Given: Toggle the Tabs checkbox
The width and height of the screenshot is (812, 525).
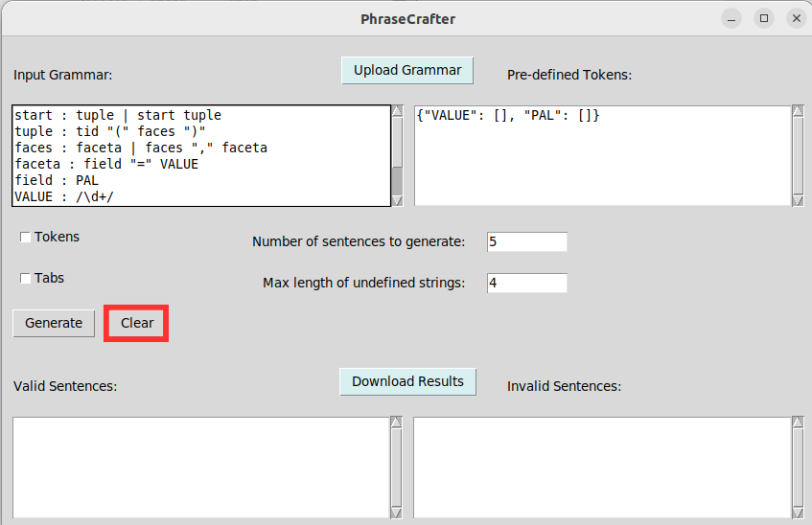Looking at the screenshot, I should (26, 279).
